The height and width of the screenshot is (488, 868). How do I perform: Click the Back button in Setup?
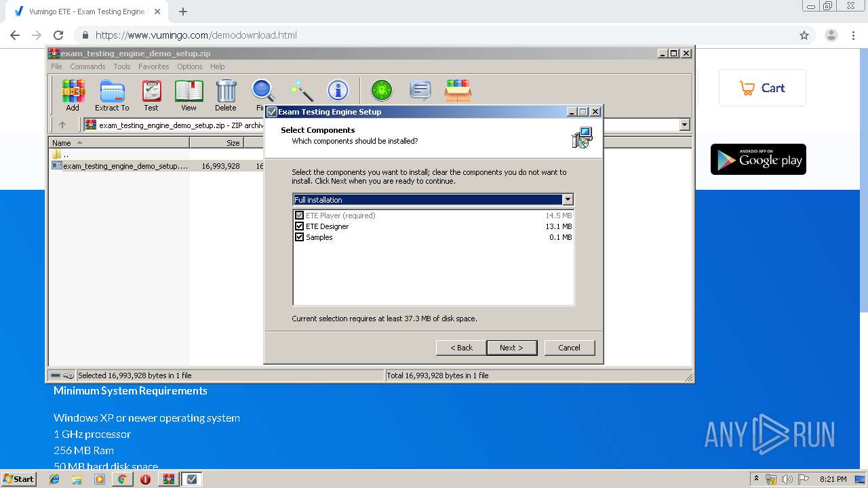coord(461,348)
